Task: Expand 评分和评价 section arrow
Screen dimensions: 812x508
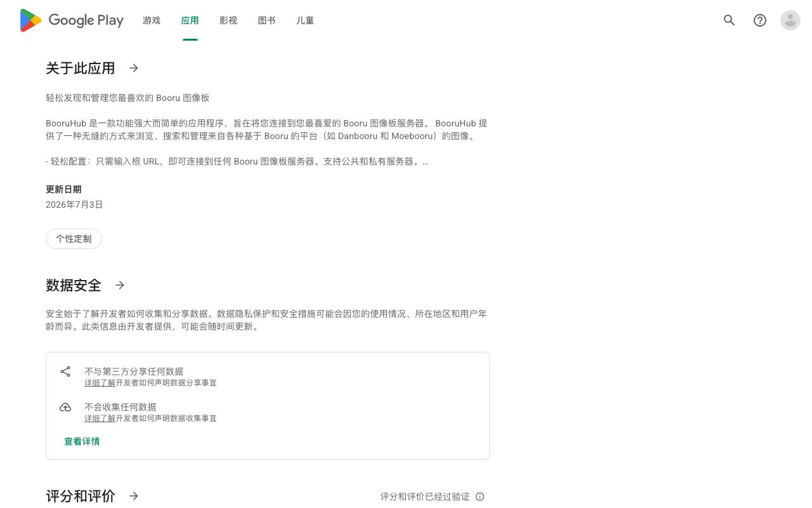Action: coord(134,496)
